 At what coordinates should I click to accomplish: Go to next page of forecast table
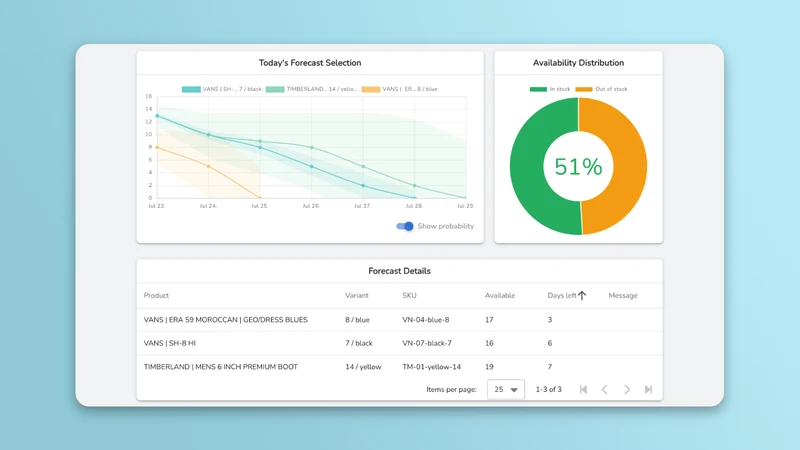[627, 389]
